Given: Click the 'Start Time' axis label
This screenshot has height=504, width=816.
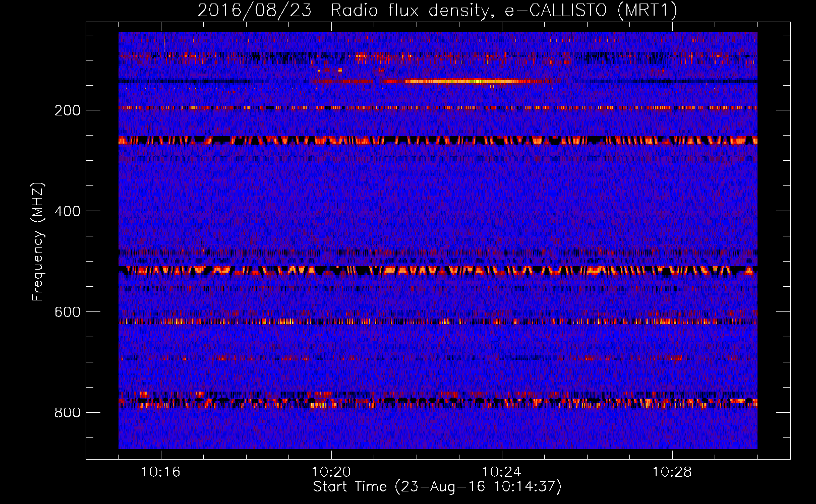Looking at the screenshot, I should [437, 487].
